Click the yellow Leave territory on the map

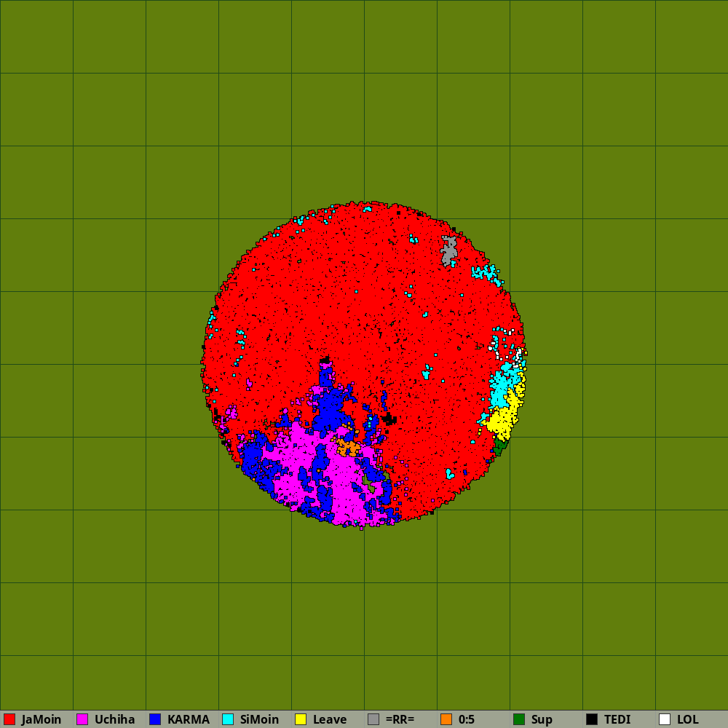tap(502, 420)
